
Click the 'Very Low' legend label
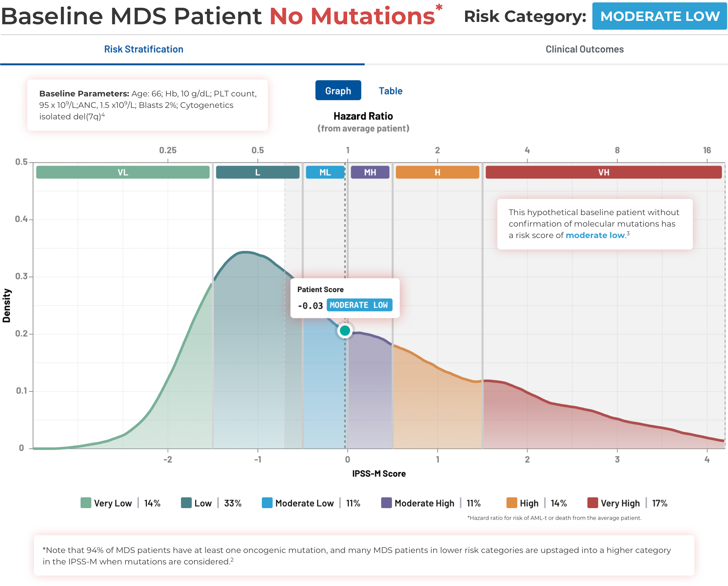(x=113, y=503)
